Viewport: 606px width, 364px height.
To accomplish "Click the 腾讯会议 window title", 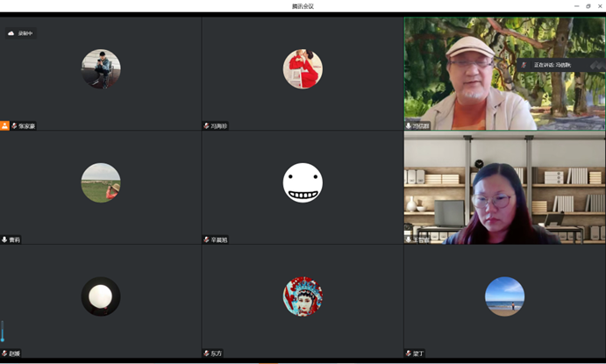I will tap(303, 6).
